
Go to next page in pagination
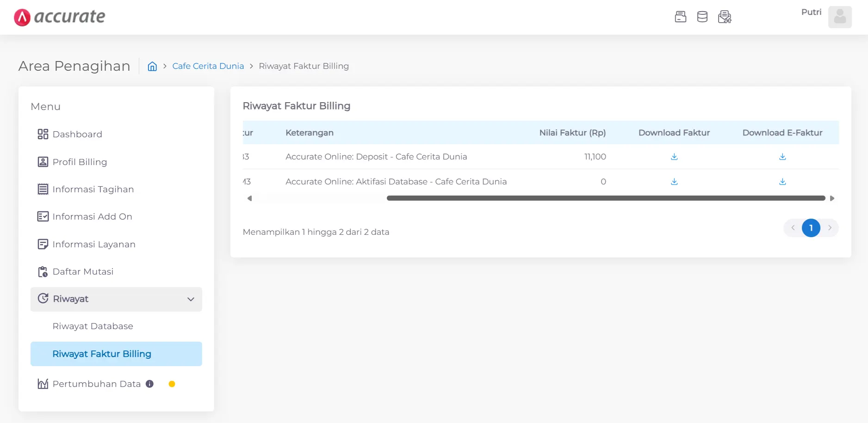[830, 227]
